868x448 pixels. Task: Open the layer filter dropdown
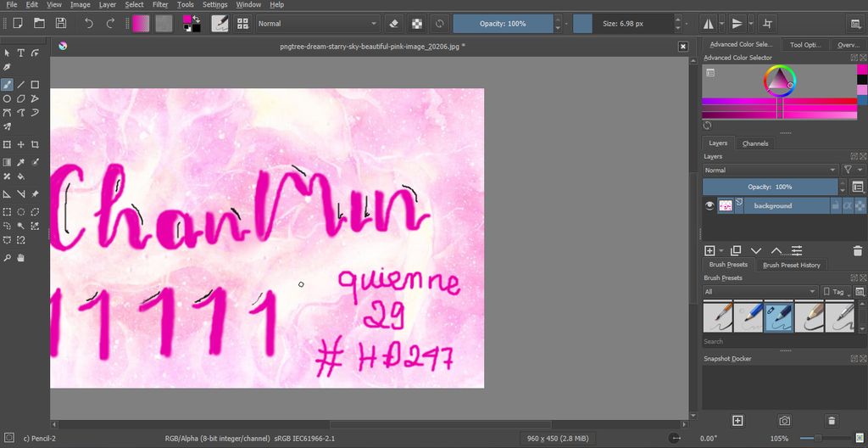pyautogui.click(x=853, y=171)
